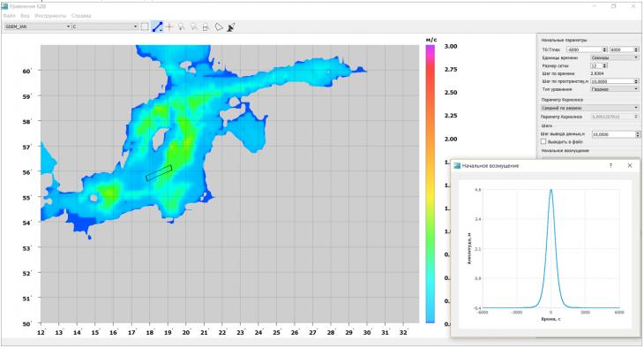Screen dimensions: 644x348
Task: Click the save/print toolbar icon
Action: click(x=206, y=27)
